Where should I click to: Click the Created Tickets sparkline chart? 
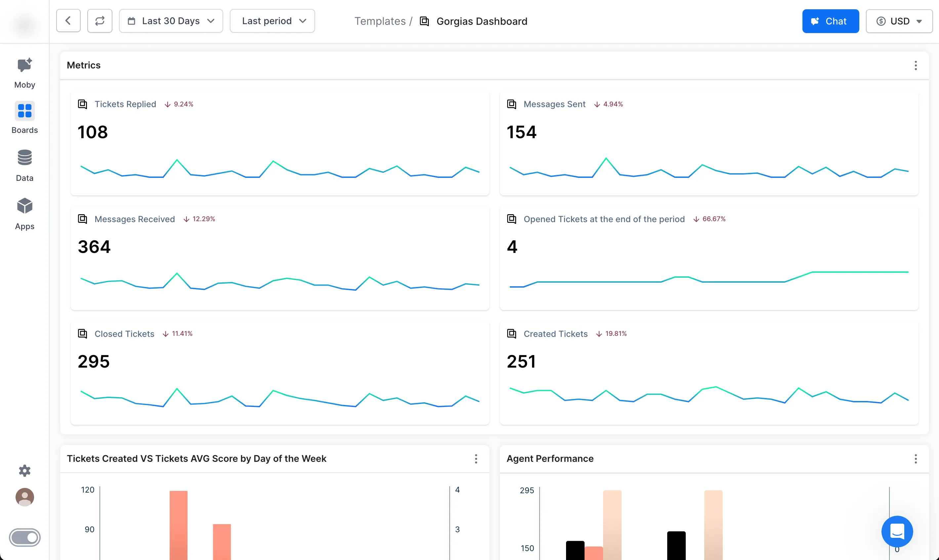[x=709, y=395]
